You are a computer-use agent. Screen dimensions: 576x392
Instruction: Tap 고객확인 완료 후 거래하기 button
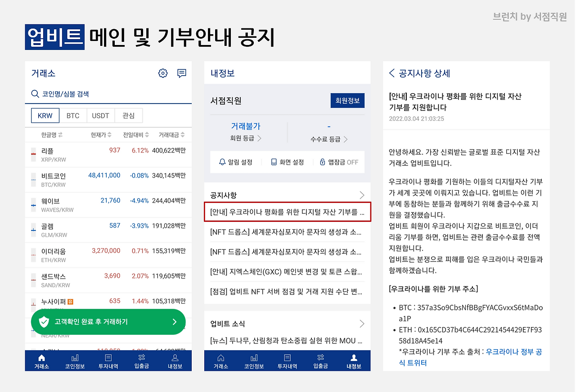pyautogui.click(x=108, y=322)
